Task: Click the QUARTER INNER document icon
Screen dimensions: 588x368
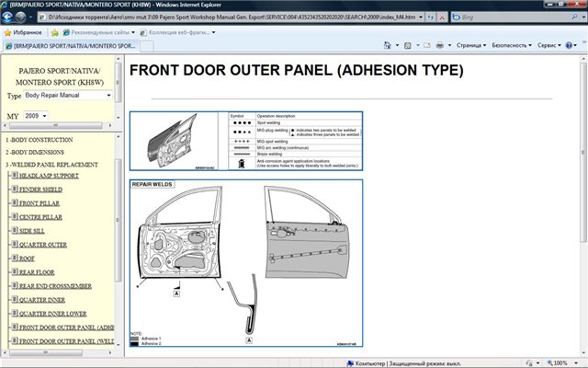Action: (15, 299)
